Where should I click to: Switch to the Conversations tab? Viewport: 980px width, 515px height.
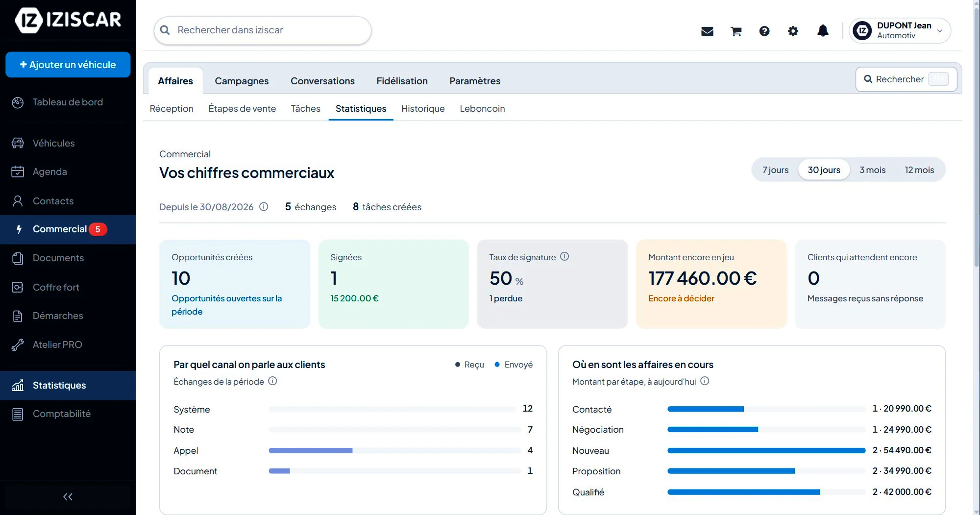(322, 81)
